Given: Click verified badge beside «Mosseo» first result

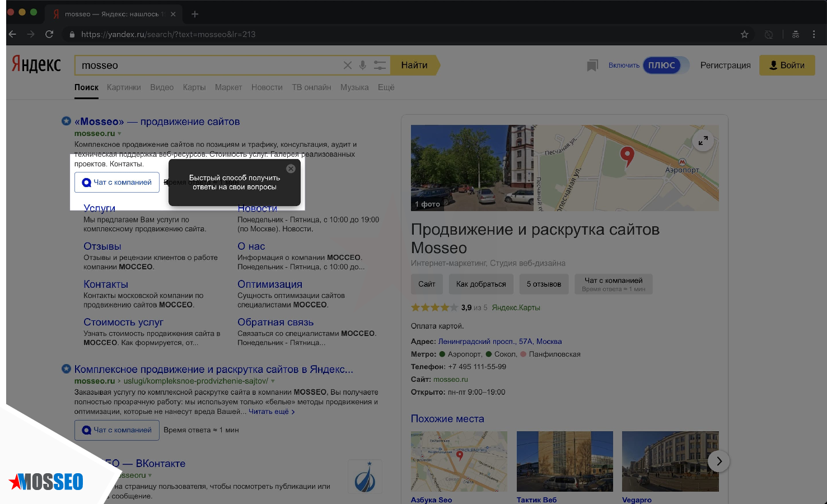Looking at the screenshot, I should coord(66,121).
